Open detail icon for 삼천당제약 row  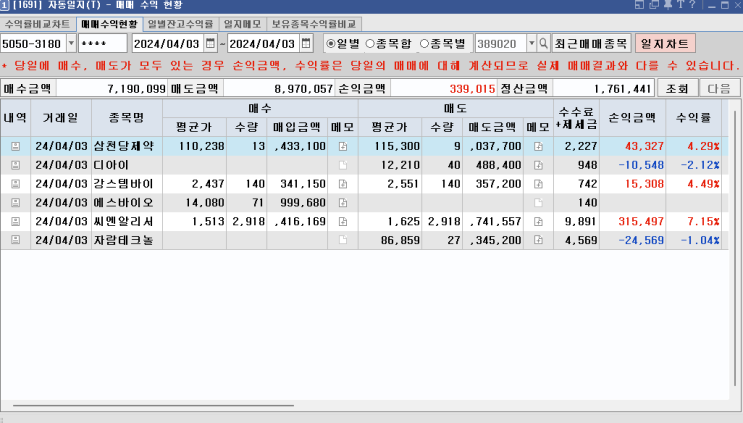16,146
